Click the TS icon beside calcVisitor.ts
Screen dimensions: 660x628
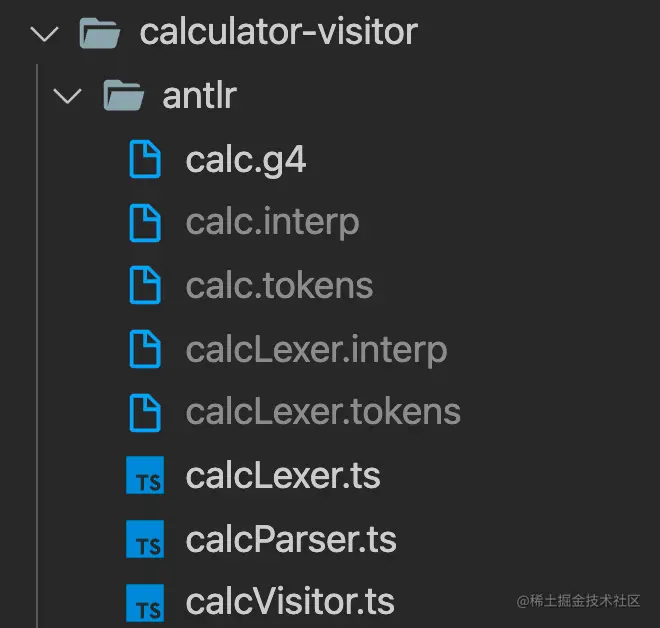(145, 603)
